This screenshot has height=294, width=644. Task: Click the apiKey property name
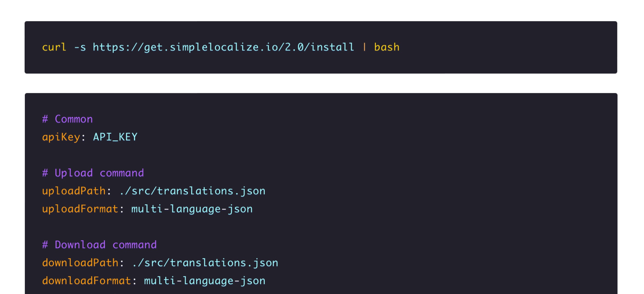coord(61,137)
